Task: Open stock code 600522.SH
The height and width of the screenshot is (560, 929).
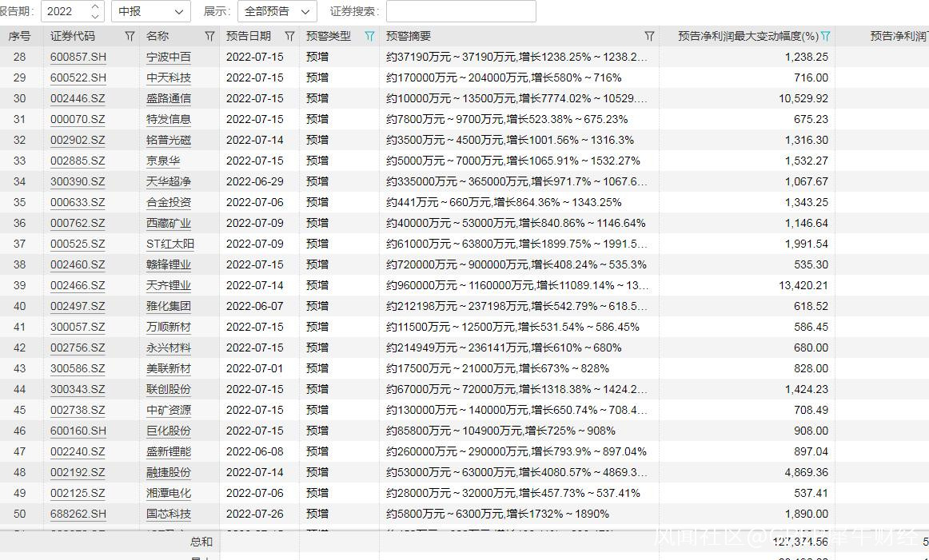Action: (78, 77)
